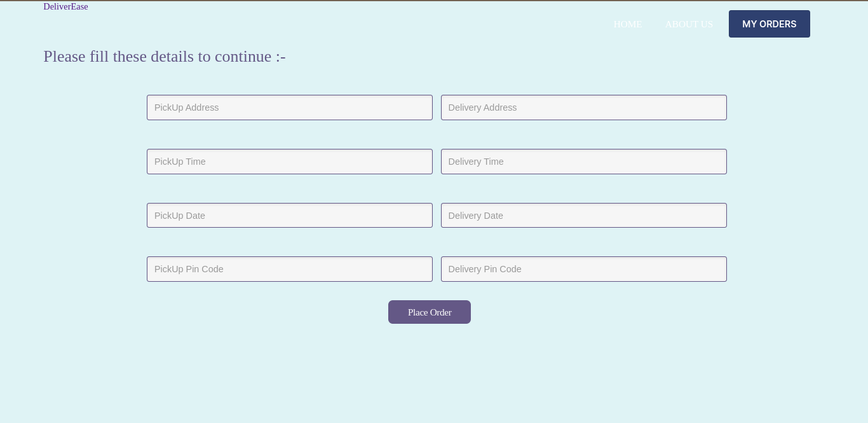Screen dimensions: 868x423
Task: Activate the dark MY ORDERS navigation button
Action: [770, 24]
